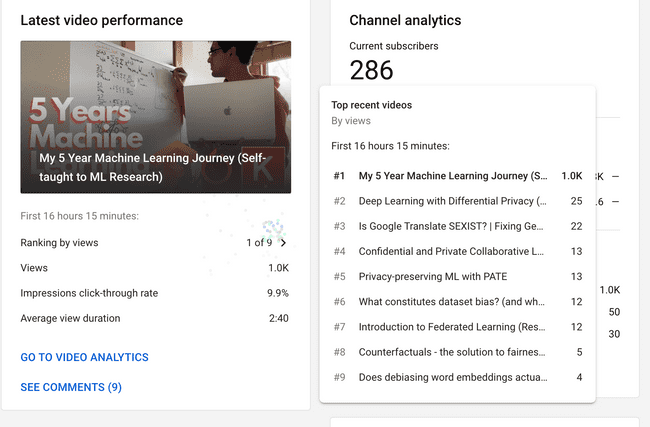
Task: Select #1 My 5 Year Machine Learning Journey row
Action: [458, 176]
